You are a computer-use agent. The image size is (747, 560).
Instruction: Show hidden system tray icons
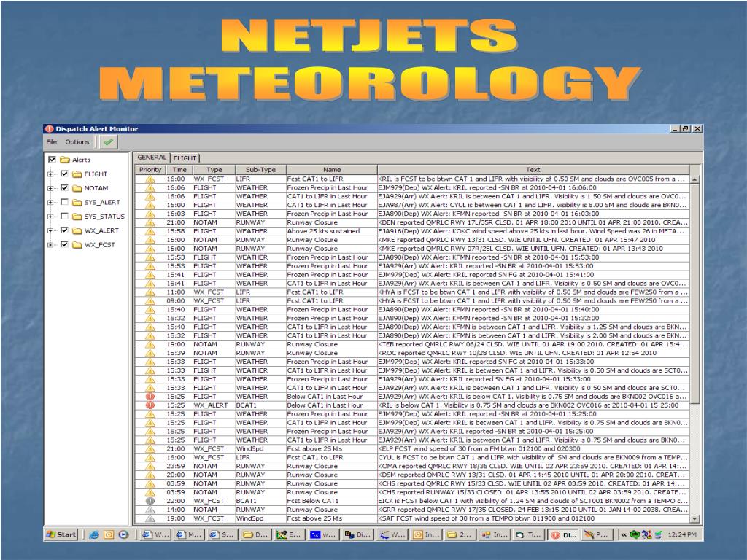[x=624, y=534]
